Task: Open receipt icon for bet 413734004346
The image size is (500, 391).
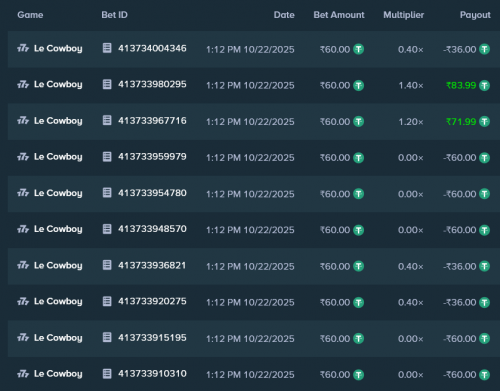Action: [x=107, y=48]
